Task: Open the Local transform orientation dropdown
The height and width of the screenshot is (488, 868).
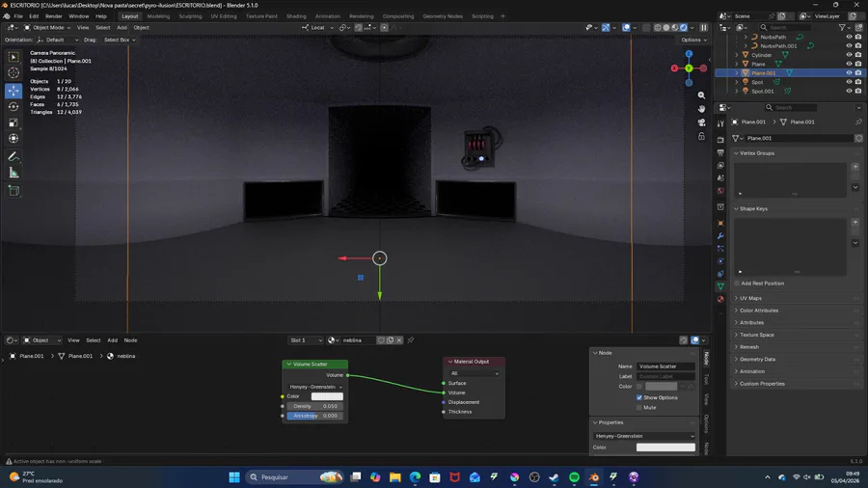Action: point(318,28)
